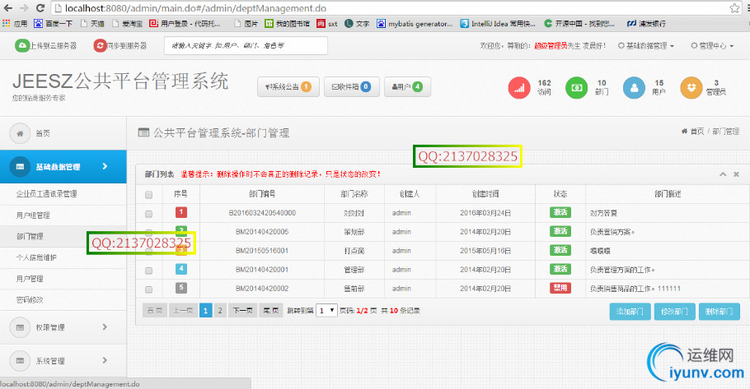Toggle the select-all checkbox in table header
This screenshot has height=389, width=750.
149,195
